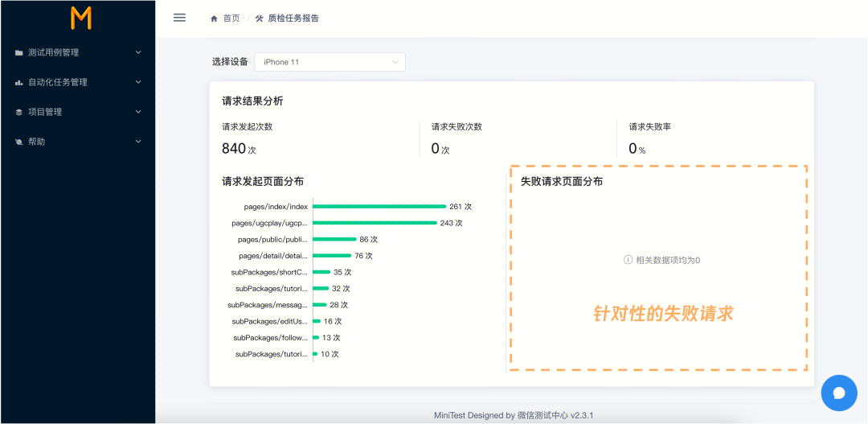This screenshot has width=868, height=424.
Task: Click the pages/index/index bar
Action: click(x=379, y=206)
